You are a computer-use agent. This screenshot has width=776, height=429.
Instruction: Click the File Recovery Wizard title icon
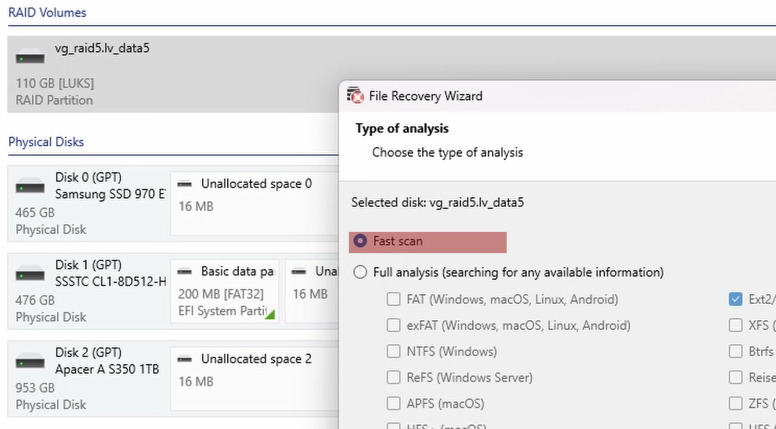coord(355,95)
